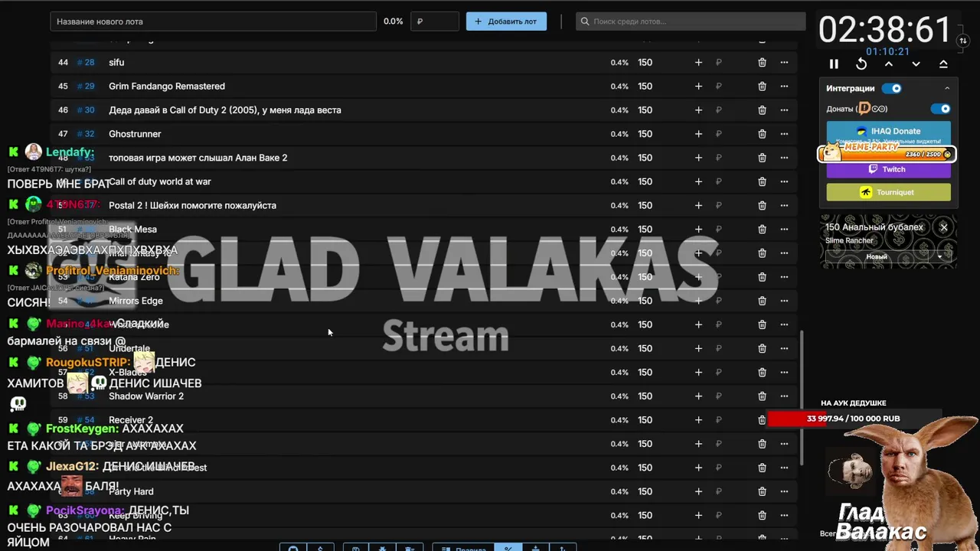The image size is (980, 551).
Task: Open more options for Grim Fandango Remastered
Action: [x=784, y=86]
